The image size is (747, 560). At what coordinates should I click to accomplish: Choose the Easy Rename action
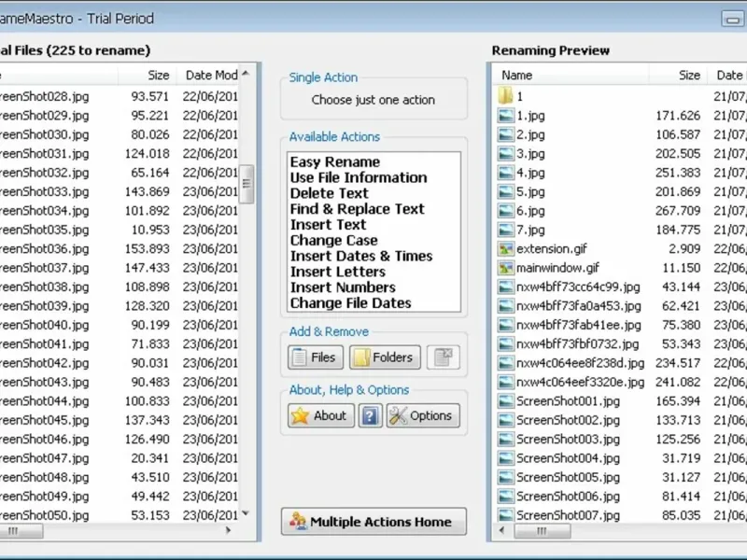pos(335,161)
